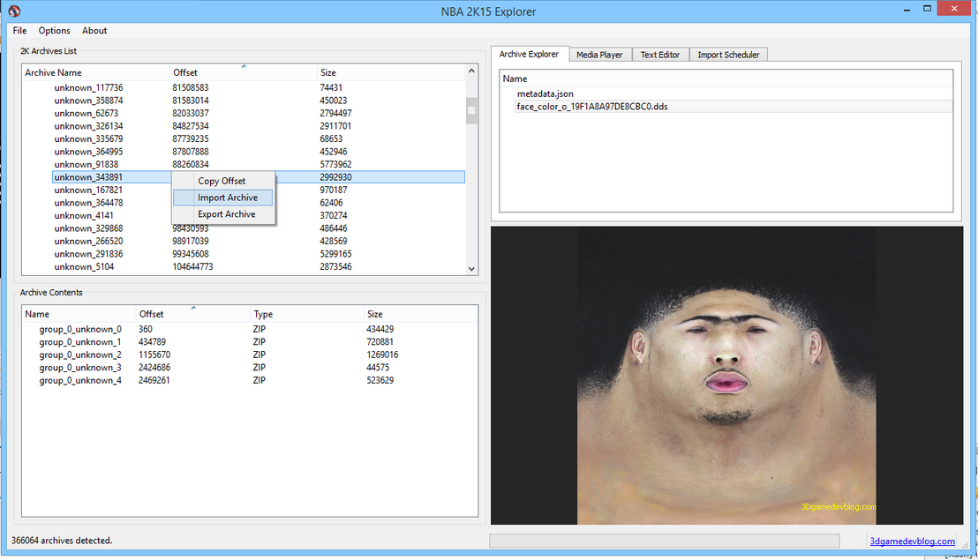Image resolution: width=978 pixels, height=560 pixels.
Task: Sort archive contents by Type column
Action: [306, 314]
